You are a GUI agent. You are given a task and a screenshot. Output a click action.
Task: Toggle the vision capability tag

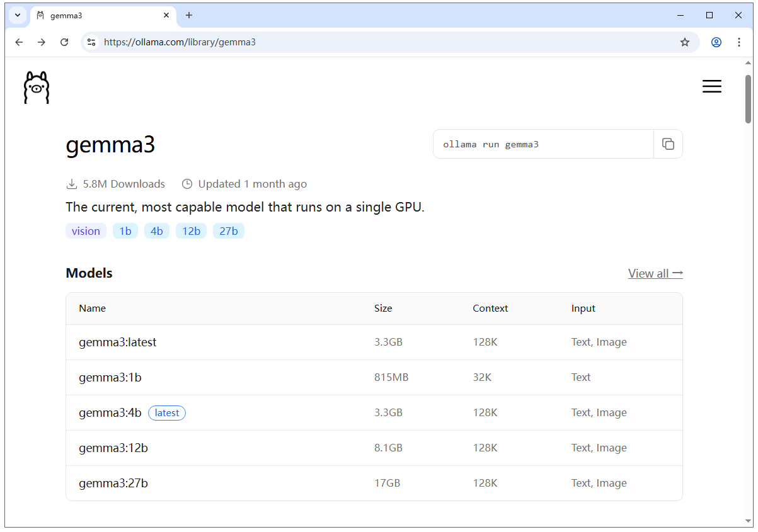coord(86,230)
